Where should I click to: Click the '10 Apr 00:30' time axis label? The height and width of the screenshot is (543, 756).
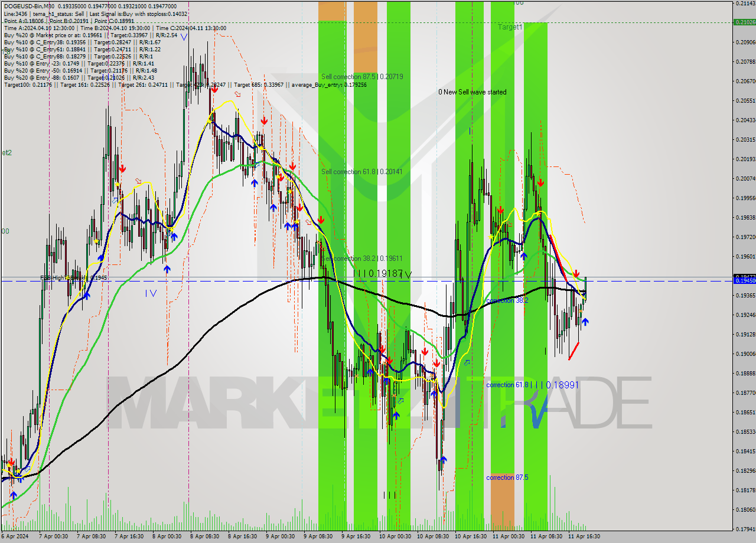click(x=395, y=537)
